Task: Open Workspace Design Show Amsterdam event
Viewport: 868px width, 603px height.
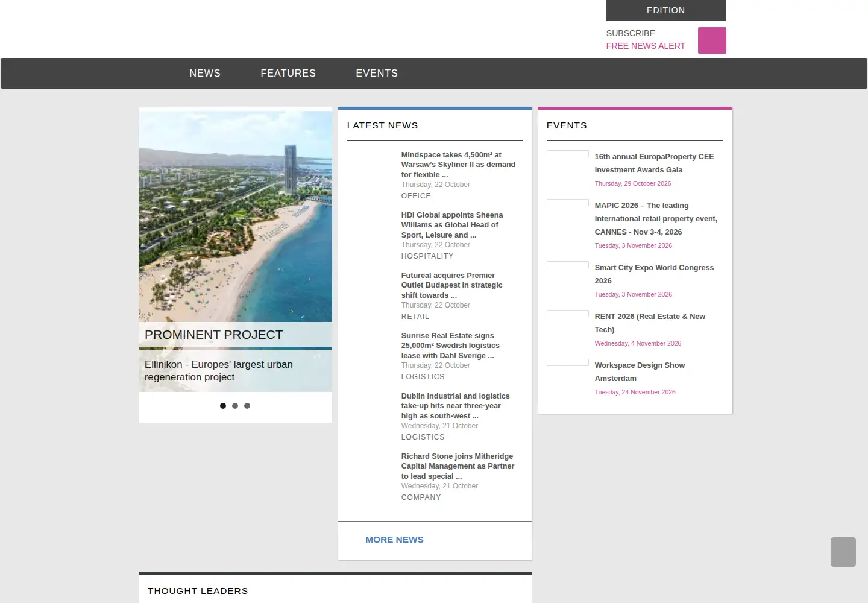Action: pyautogui.click(x=640, y=372)
